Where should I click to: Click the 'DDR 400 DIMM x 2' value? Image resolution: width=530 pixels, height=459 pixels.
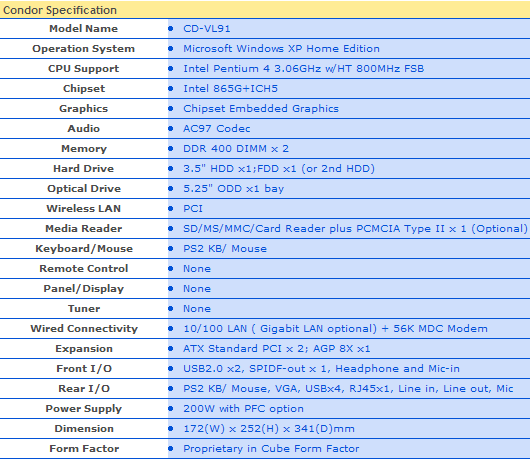[236, 149]
